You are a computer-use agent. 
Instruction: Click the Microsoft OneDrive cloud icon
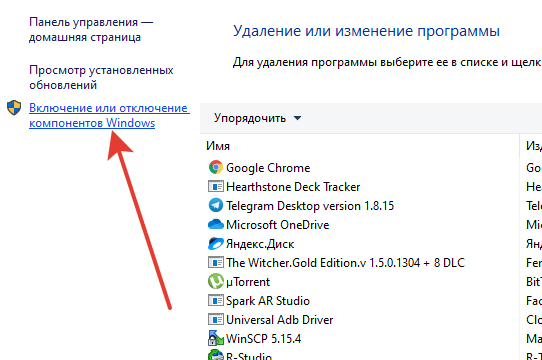[x=216, y=224]
